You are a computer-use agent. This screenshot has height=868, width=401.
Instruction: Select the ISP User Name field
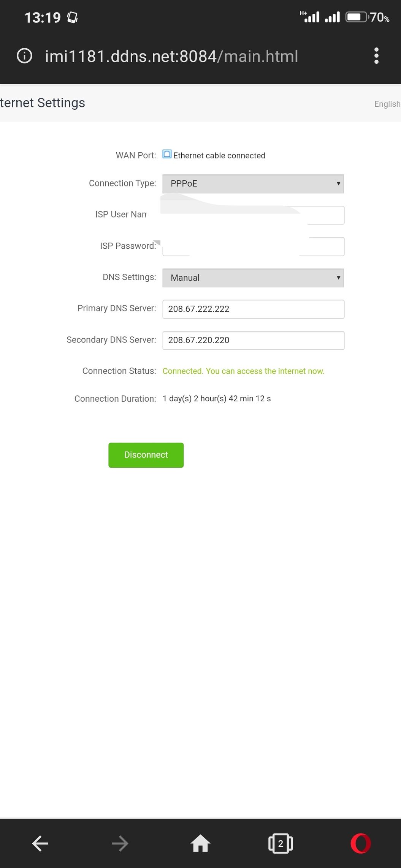[254, 215]
